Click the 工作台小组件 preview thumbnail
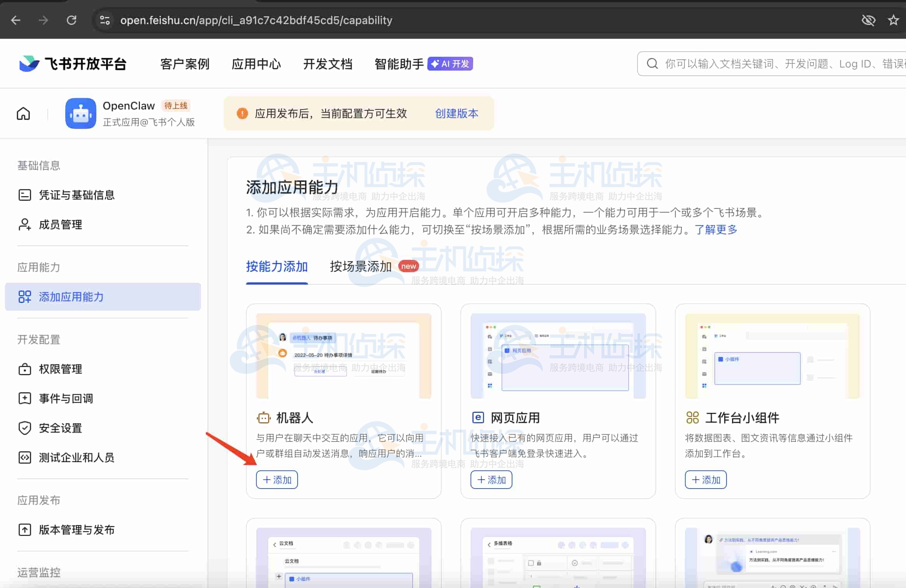Viewport: 906px width, 588px height. [x=772, y=356]
